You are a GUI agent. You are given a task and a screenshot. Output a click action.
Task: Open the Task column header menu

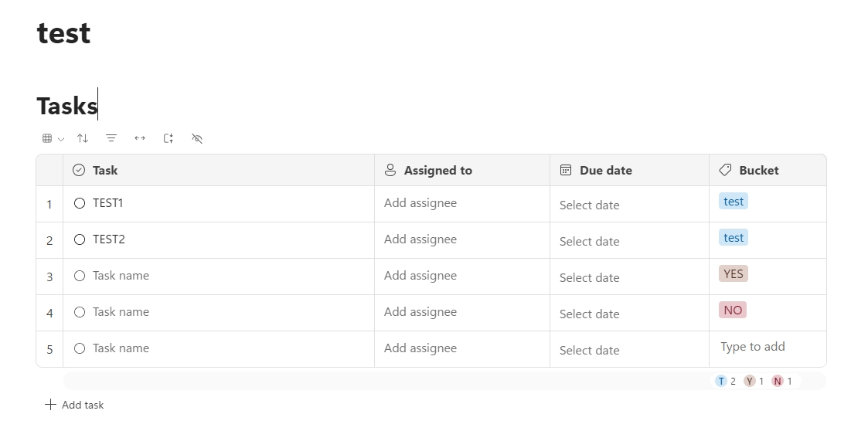[x=105, y=170]
